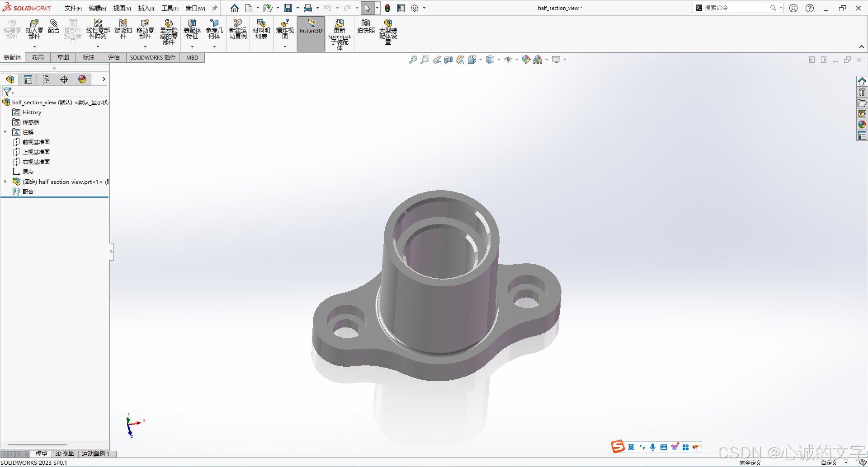
Task: Switch to the PropertyManager tab icon
Action: tap(28, 79)
